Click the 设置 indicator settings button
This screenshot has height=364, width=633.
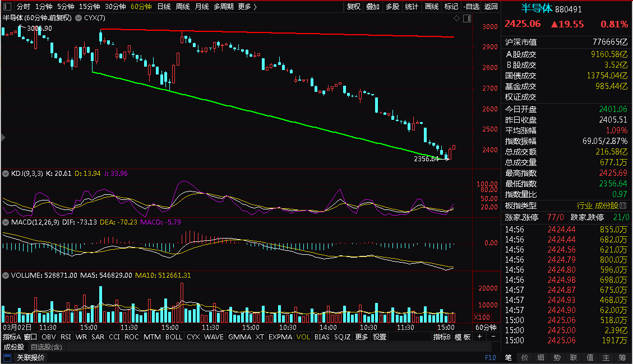coord(380,337)
